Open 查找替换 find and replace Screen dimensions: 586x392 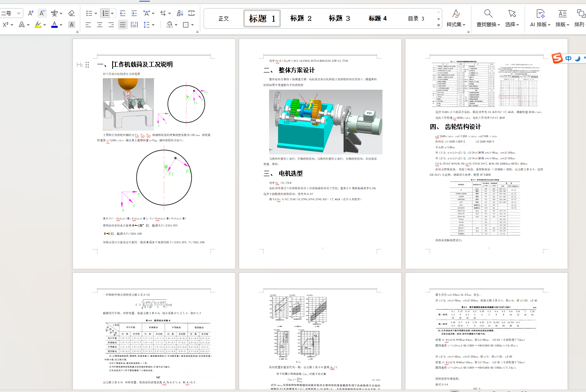click(x=488, y=18)
